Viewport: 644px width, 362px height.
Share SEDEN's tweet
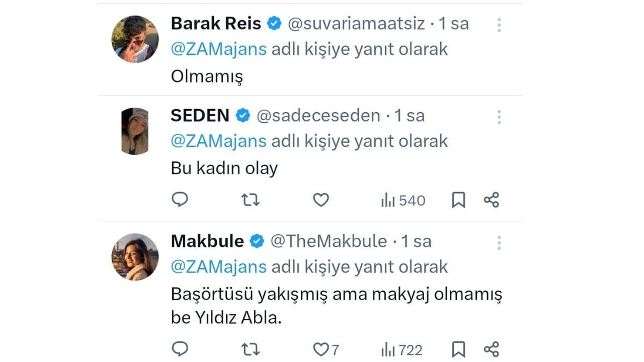(491, 200)
